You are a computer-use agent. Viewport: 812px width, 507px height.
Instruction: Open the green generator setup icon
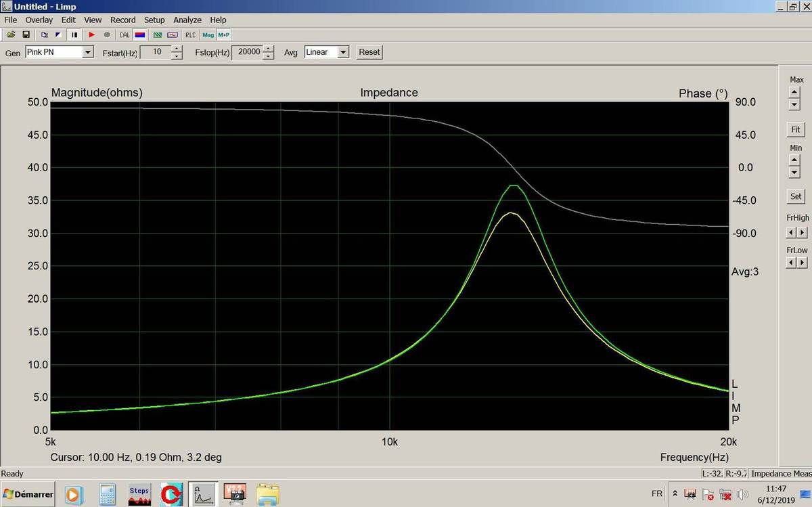[x=158, y=35]
